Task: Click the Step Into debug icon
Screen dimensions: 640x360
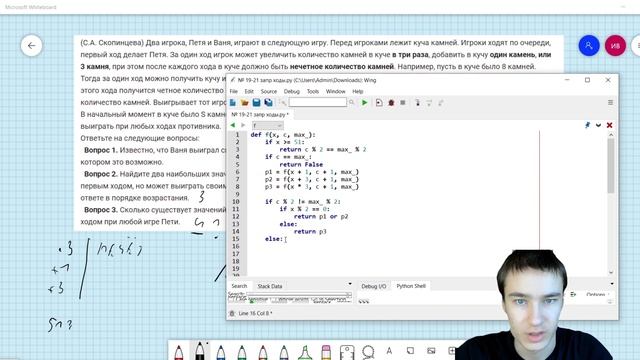Action: click(x=417, y=103)
